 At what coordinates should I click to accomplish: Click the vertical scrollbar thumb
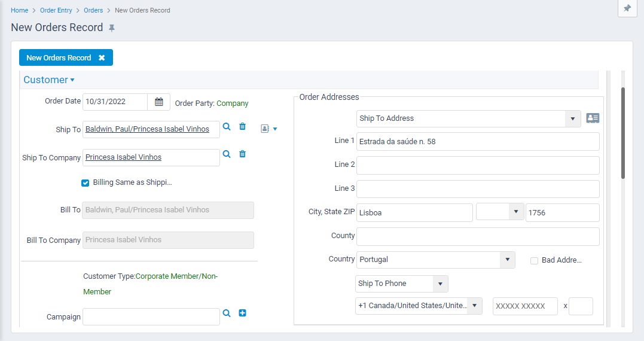[622, 133]
